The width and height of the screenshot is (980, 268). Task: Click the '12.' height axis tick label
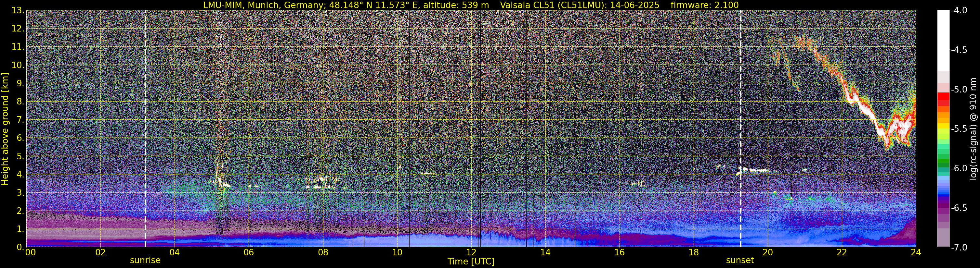18,29
